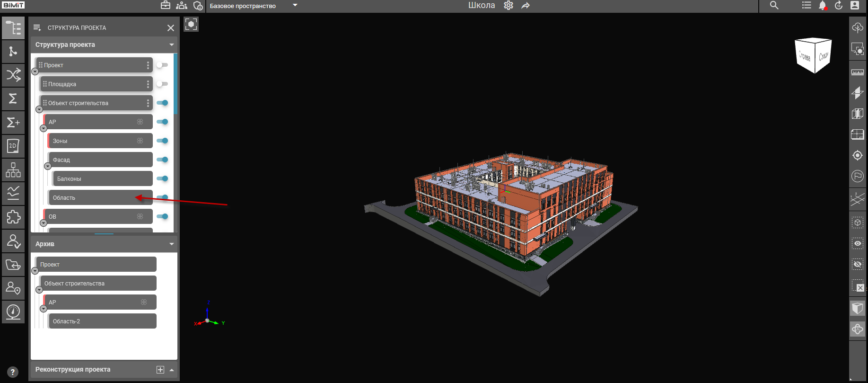Click the summation (Σ) icon in sidebar

[13, 98]
